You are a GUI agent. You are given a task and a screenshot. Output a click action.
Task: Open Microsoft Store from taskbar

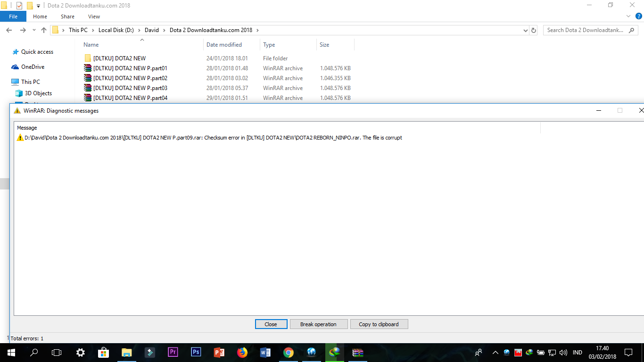click(x=104, y=353)
